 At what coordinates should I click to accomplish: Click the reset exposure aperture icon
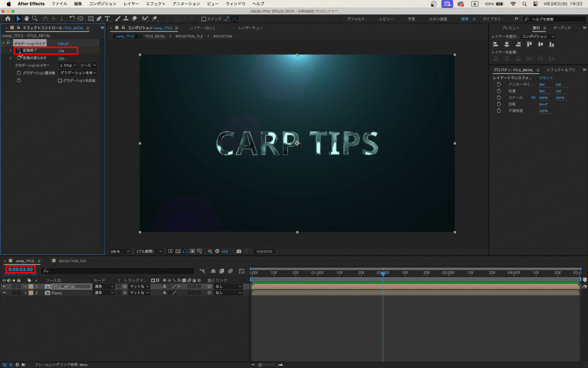tap(217, 251)
